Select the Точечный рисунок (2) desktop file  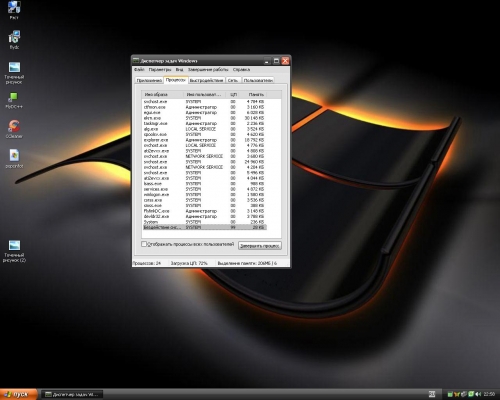point(14,251)
